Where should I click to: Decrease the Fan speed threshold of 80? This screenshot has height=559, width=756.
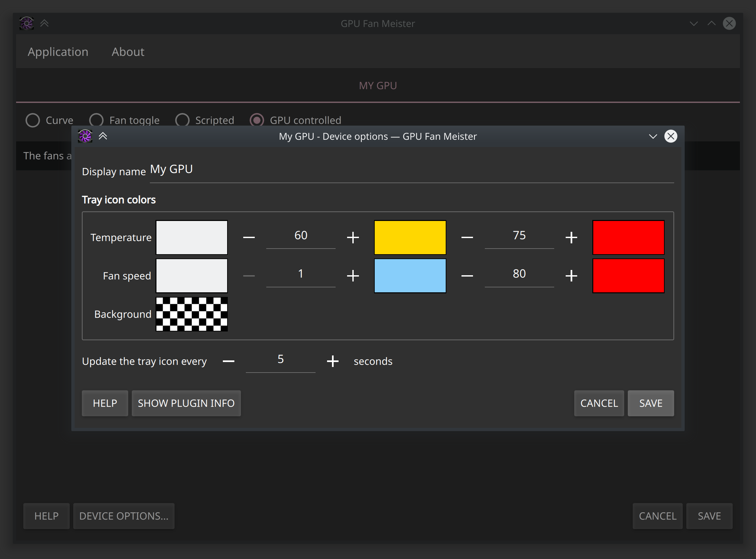467,276
